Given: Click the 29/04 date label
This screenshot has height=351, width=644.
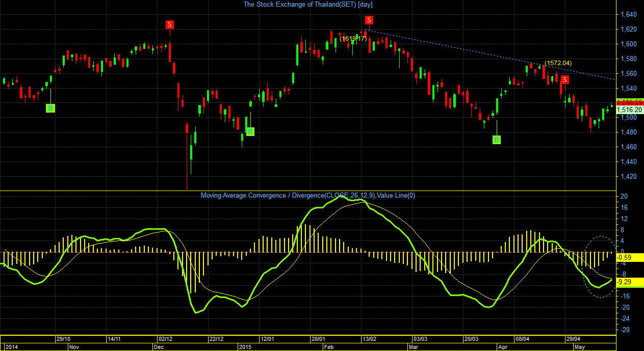Looking at the screenshot, I should (573, 339).
